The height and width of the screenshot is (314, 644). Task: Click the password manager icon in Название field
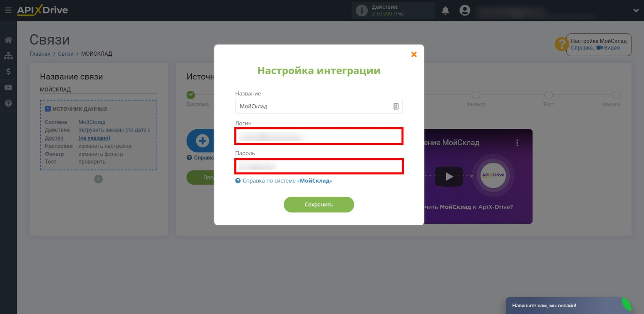pos(396,106)
